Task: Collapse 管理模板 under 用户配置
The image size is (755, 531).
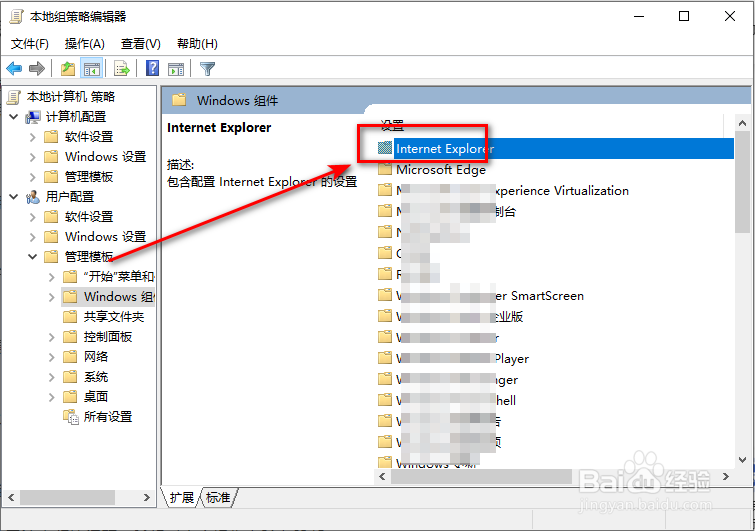Action: tap(32, 257)
